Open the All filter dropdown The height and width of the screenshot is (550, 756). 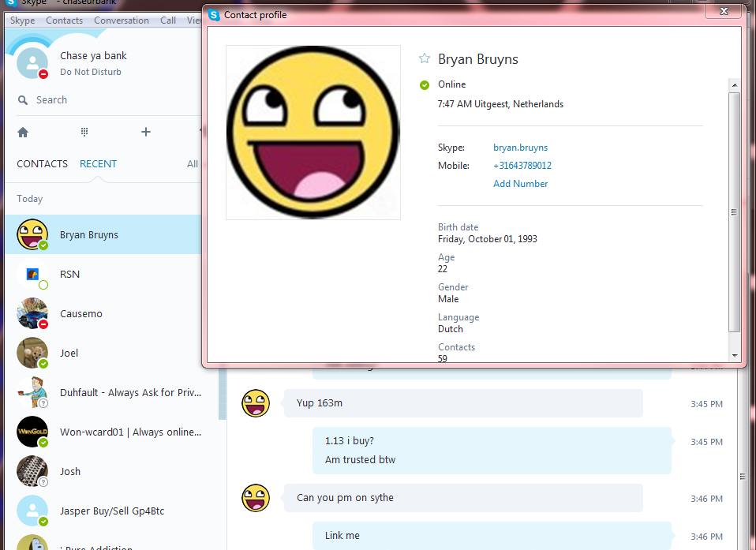pos(193,164)
